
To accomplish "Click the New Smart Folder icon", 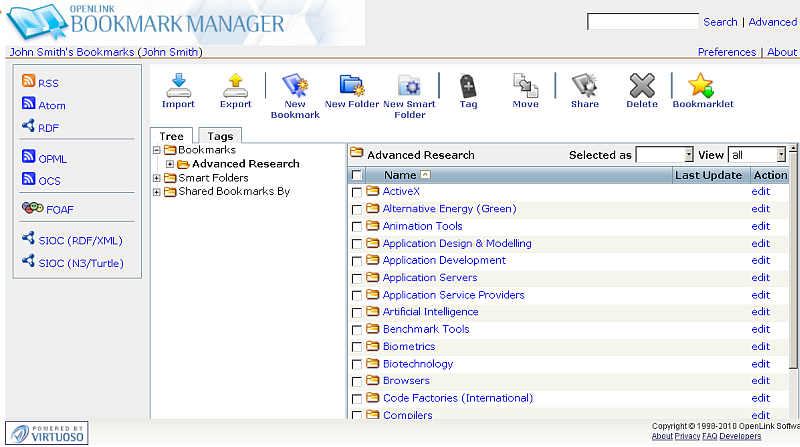I will [x=410, y=86].
